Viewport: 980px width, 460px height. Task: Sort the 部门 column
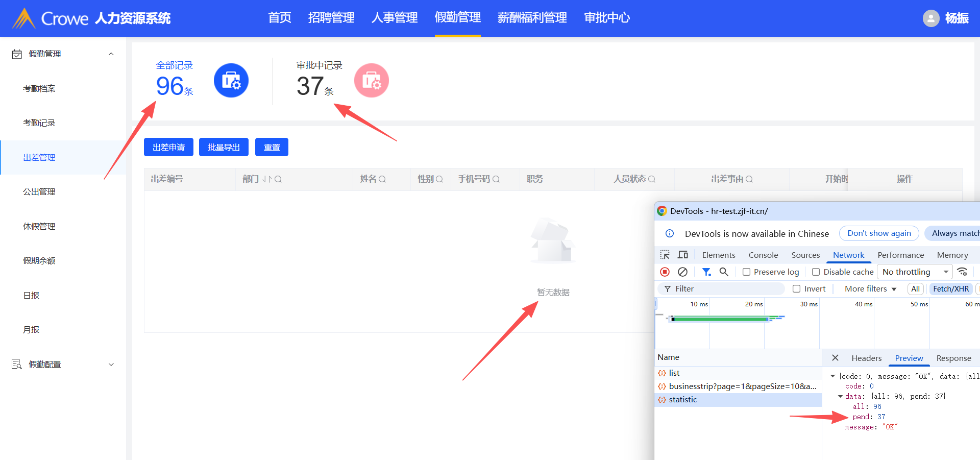point(267,179)
